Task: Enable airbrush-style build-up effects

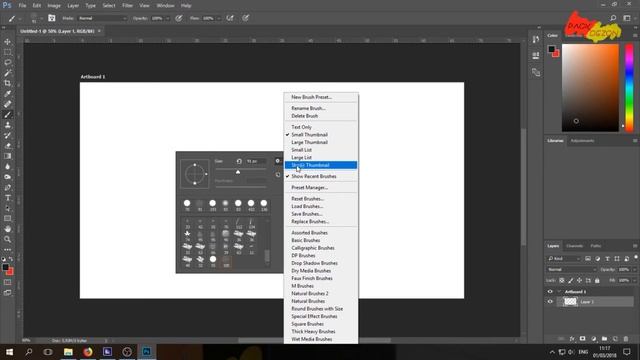Action: 230,18
